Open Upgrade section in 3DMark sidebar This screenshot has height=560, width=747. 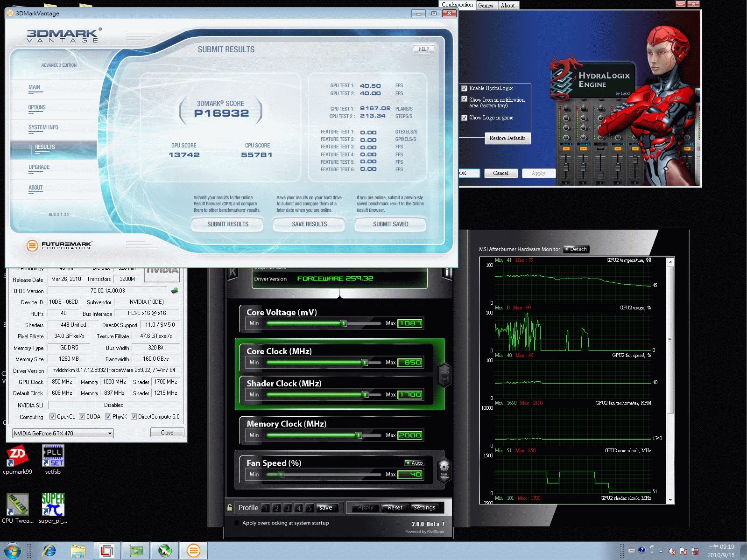click(39, 167)
